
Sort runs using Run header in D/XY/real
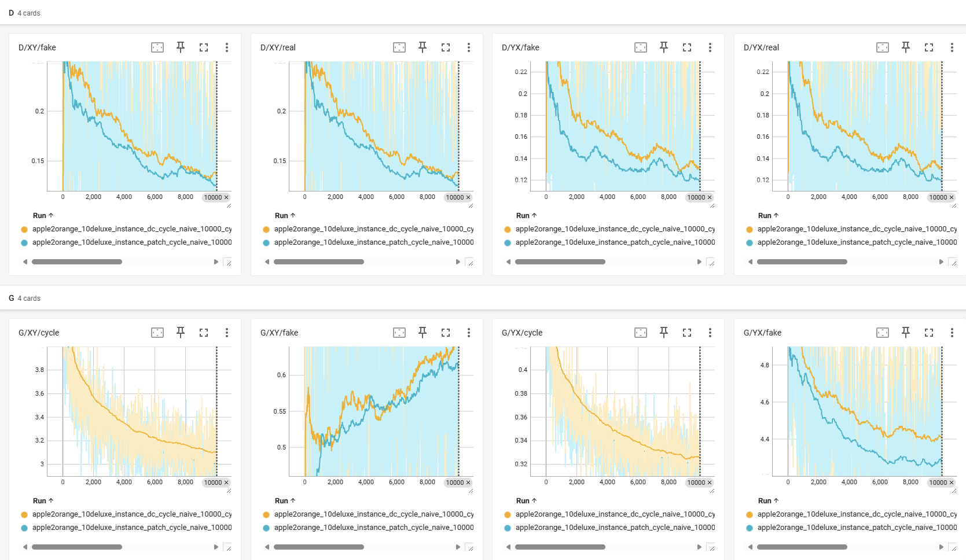285,215
